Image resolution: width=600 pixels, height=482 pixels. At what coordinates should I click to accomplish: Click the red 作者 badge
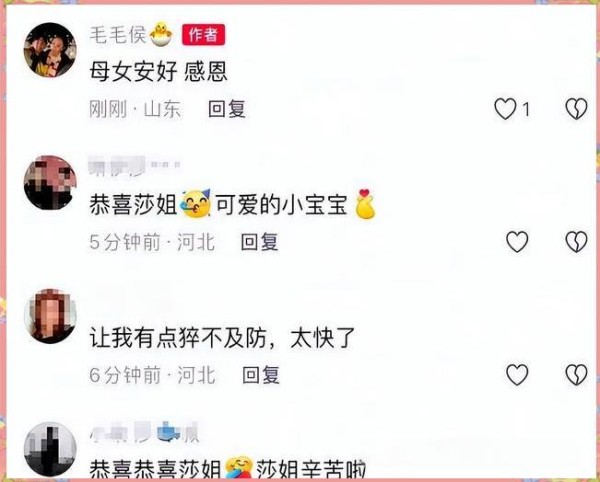pyautogui.click(x=203, y=35)
